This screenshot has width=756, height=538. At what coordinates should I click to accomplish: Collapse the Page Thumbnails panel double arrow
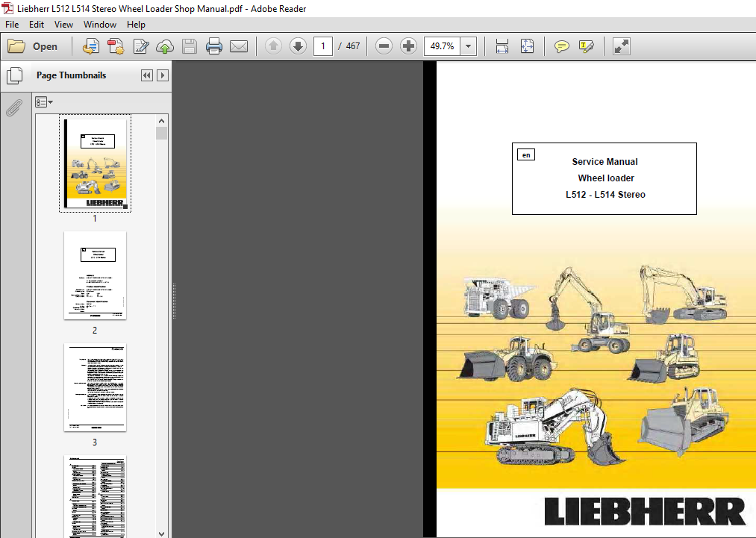147,75
